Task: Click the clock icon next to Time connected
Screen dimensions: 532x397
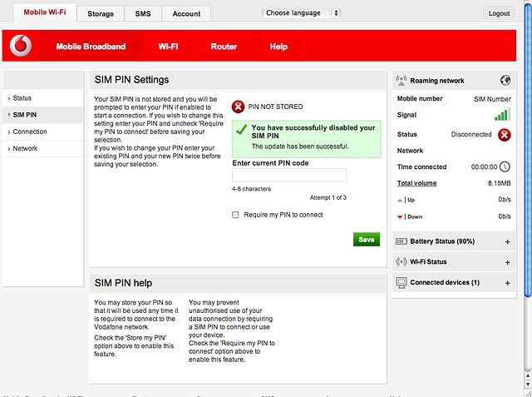Action: click(x=505, y=166)
